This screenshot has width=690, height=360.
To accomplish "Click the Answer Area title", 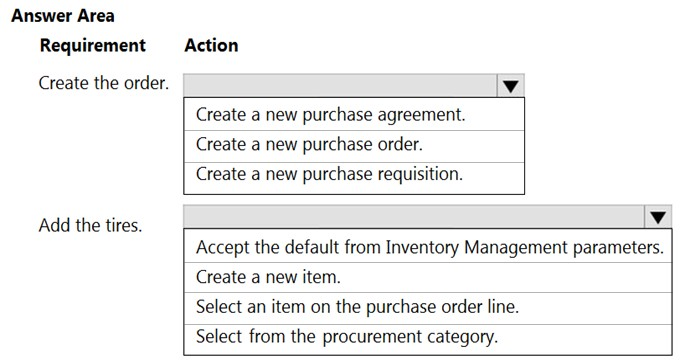I will [63, 15].
